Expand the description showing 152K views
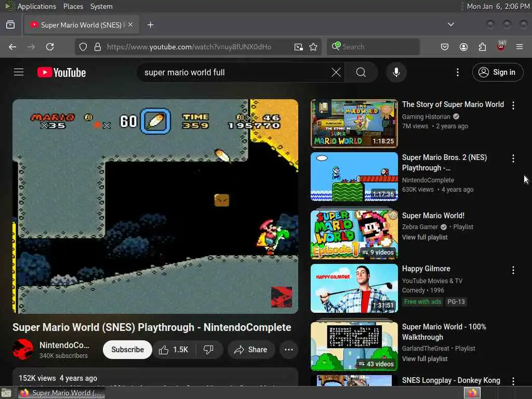This screenshot has height=399, width=532. 155,378
